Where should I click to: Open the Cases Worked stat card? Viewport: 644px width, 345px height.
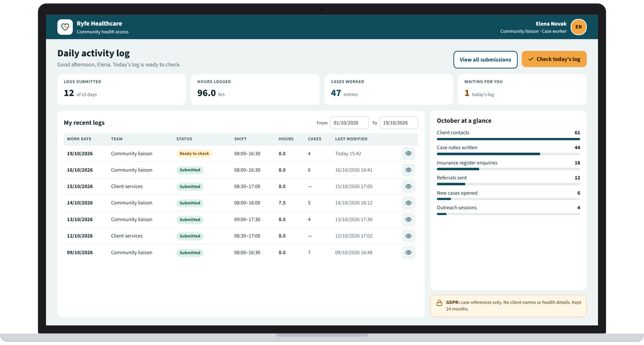389,89
